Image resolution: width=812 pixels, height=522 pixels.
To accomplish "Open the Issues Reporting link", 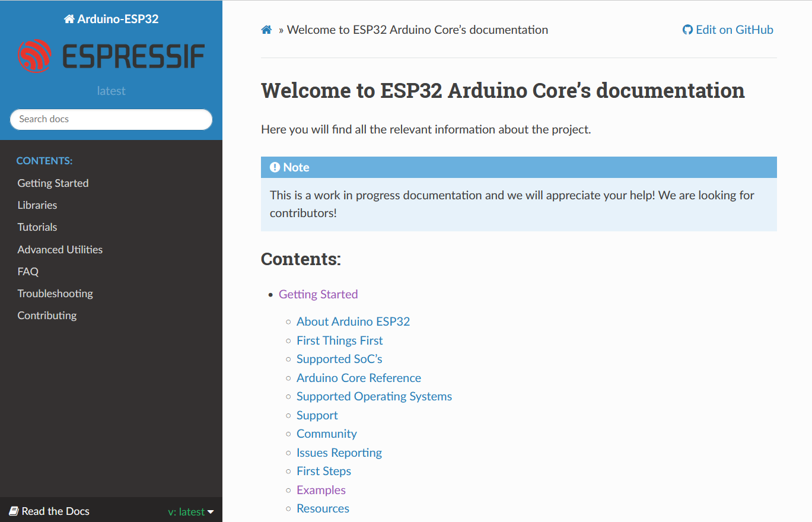I will coord(339,453).
